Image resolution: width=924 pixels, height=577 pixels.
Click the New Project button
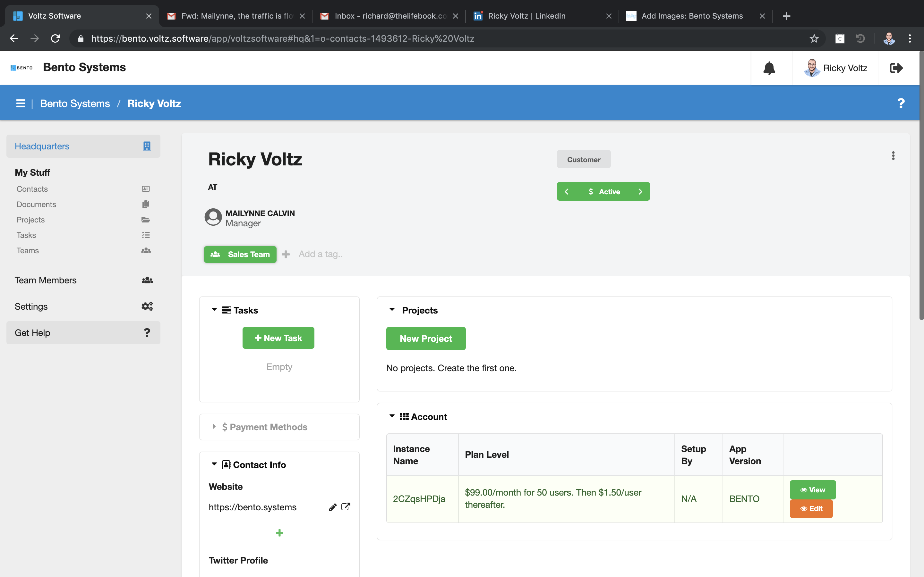(426, 339)
